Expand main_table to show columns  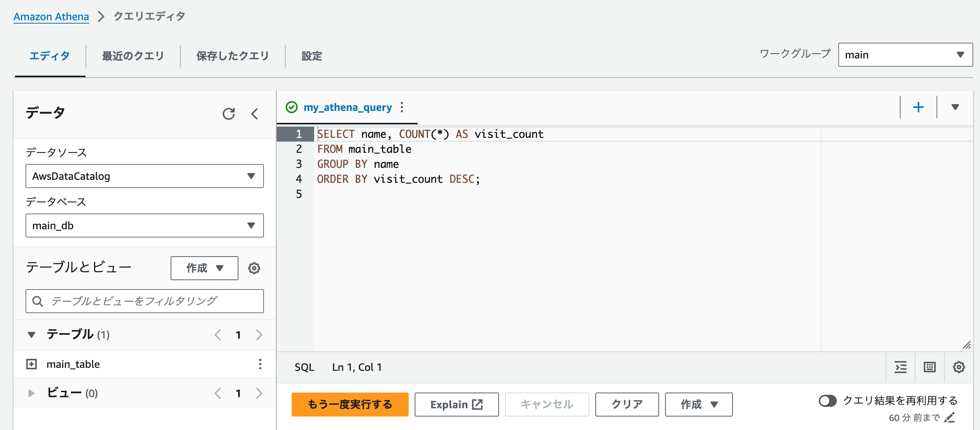tap(31, 364)
